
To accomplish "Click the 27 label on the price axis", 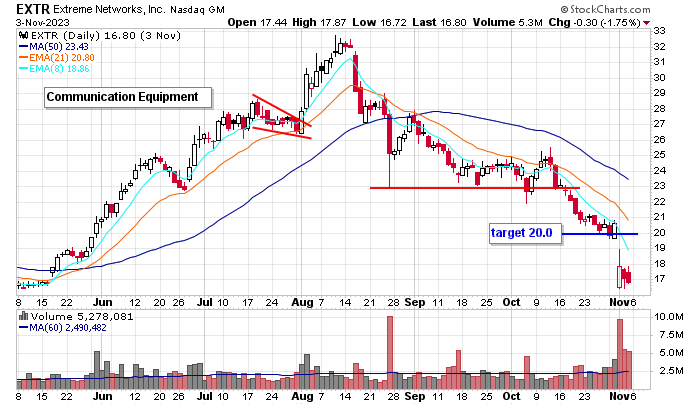I will (659, 124).
